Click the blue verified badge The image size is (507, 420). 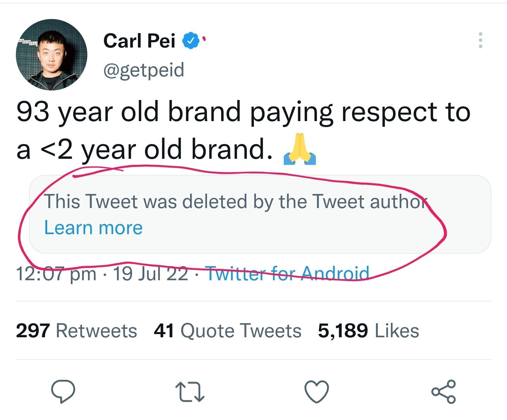tap(190, 41)
